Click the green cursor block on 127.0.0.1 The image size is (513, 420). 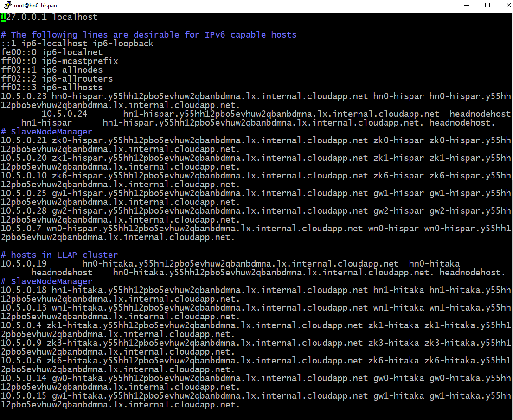coord(3,17)
